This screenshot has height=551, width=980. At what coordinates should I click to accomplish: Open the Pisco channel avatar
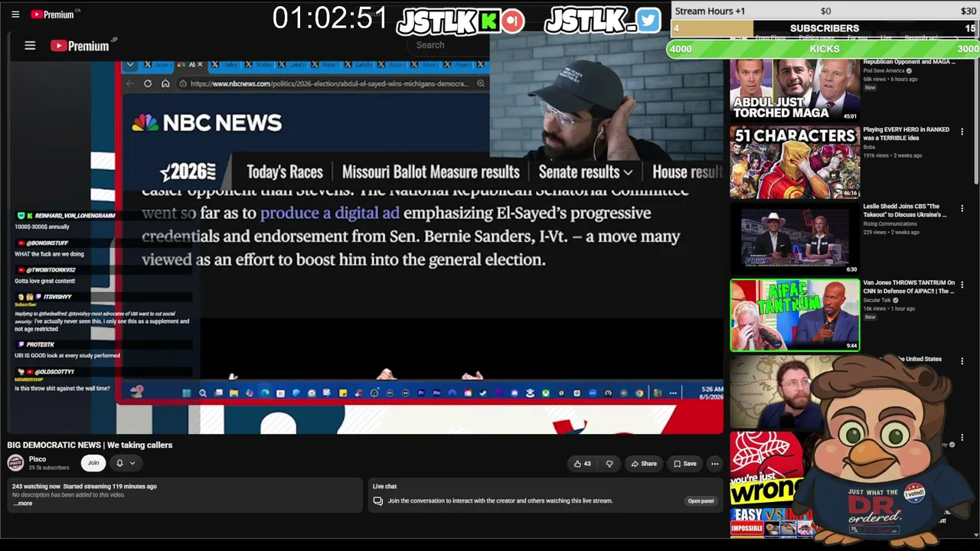(15, 462)
